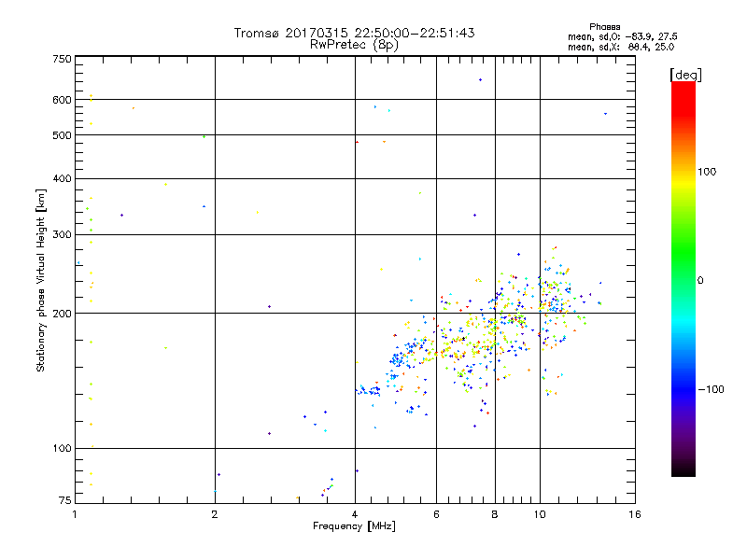Click the y-axis tick label '400'
The height and width of the screenshot is (560, 747).
[x=62, y=179]
